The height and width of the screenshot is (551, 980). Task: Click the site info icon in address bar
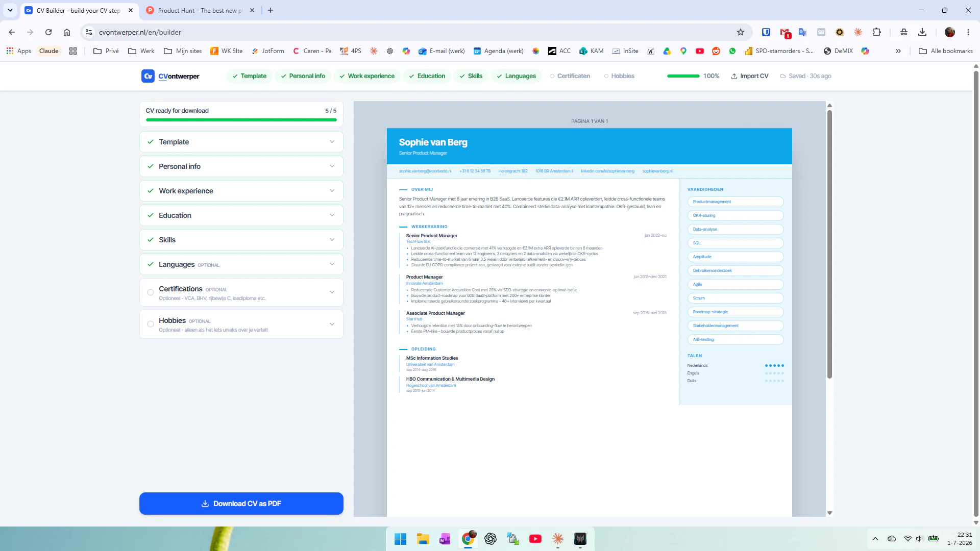pos(89,32)
